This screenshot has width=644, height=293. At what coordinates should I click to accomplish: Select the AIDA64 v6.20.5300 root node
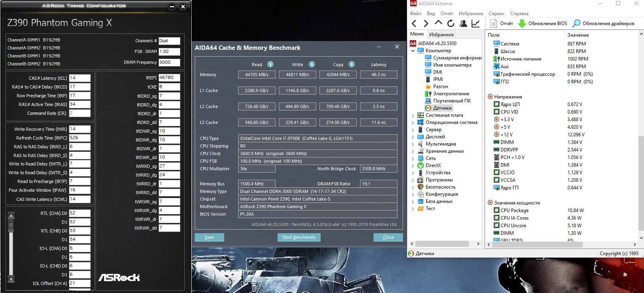(433, 43)
